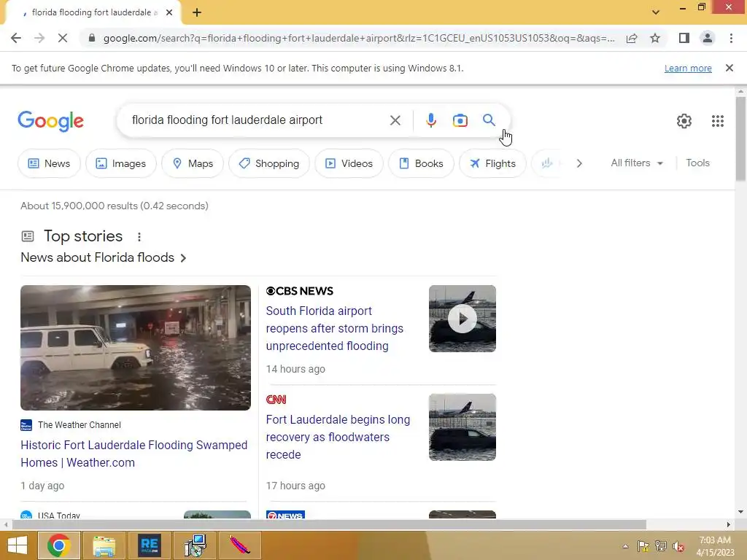The height and width of the screenshot is (560, 747).
Task: Toggle Chrome side panel
Action: point(684,38)
